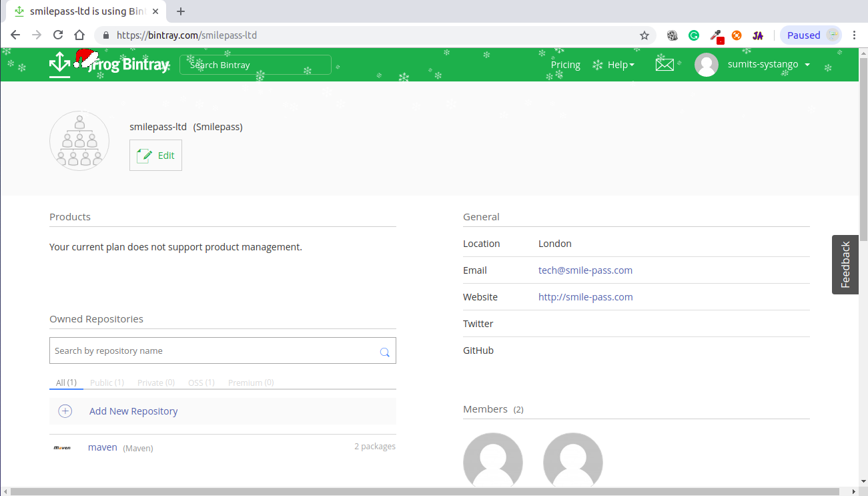Select the All (1) tab
The image size is (868, 496).
66,383
